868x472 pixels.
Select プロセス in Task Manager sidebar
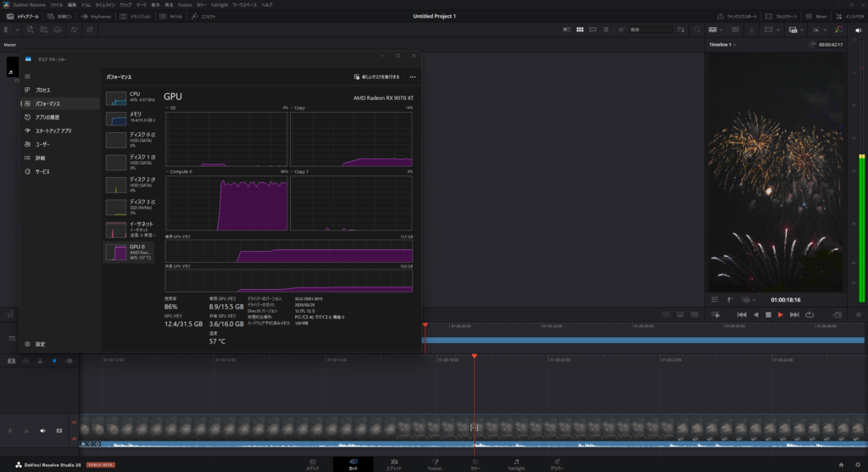(x=42, y=90)
